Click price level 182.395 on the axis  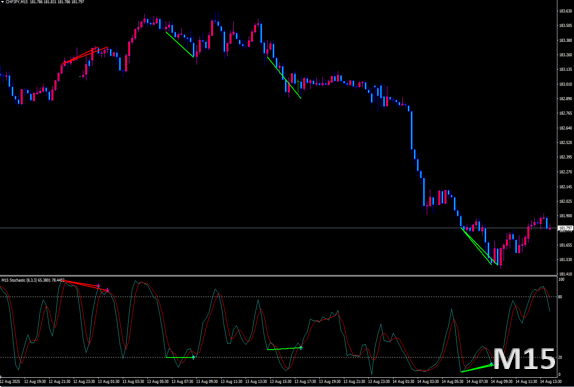click(565, 157)
